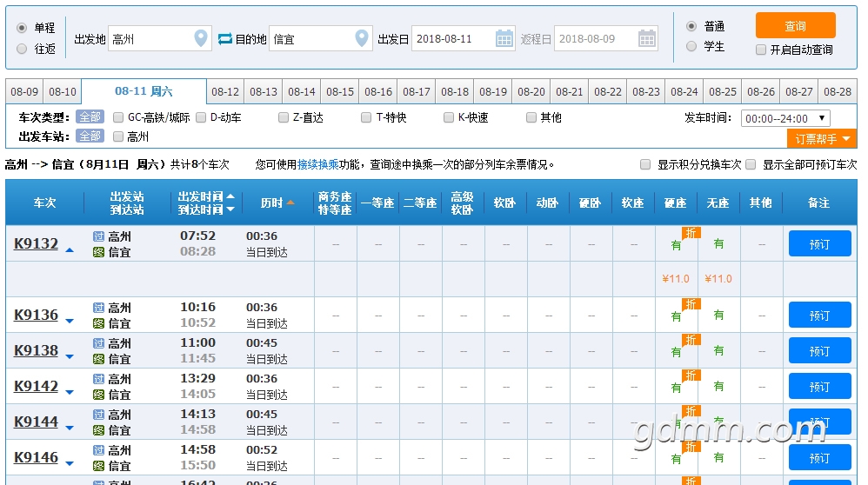Expand K9142 train details arrow
This screenshot has width=868, height=485.
tap(70, 393)
